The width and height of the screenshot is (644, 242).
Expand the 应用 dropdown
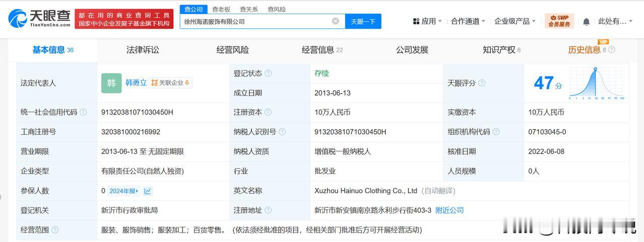coord(428,21)
